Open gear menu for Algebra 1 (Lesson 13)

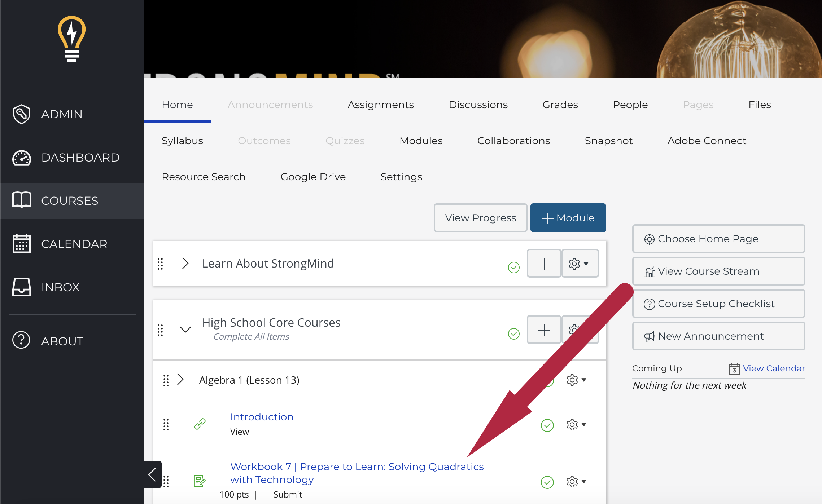point(576,380)
